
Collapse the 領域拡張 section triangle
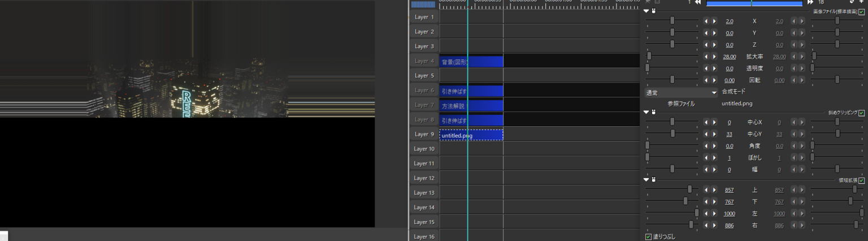point(647,180)
